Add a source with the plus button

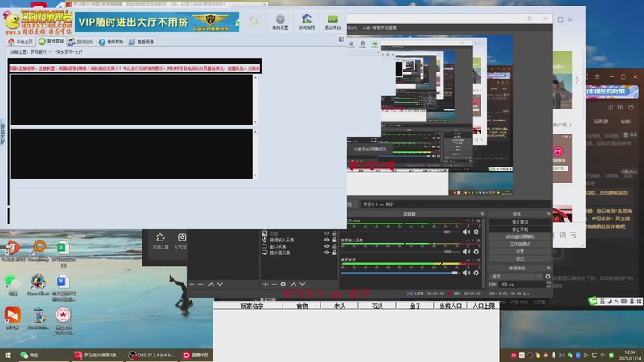(266, 284)
